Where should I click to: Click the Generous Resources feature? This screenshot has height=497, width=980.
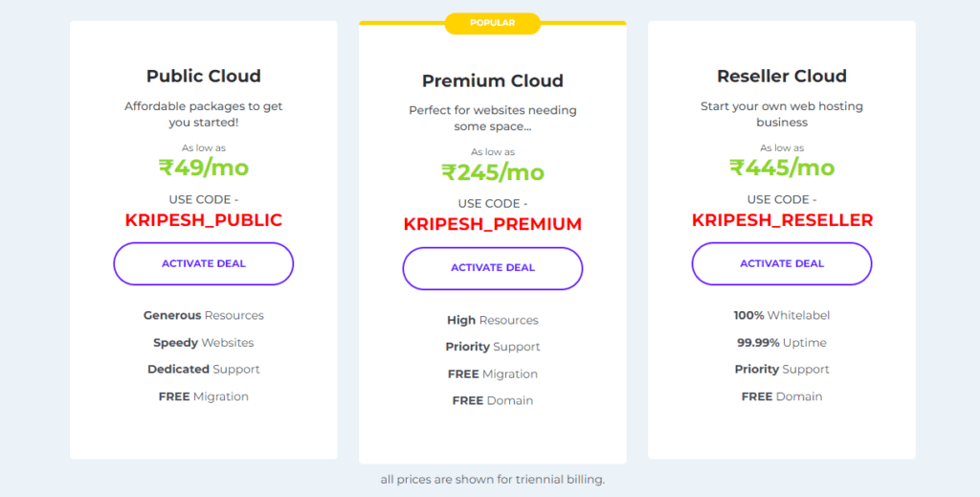click(x=204, y=316)
